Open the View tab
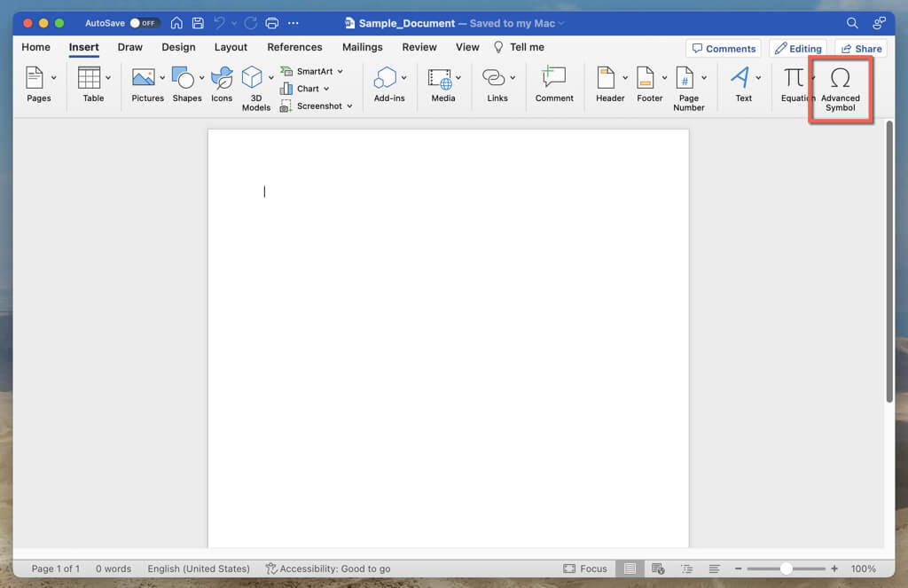Screen dimensions: 908x588 pyautogui.click(x=467, y=48)
